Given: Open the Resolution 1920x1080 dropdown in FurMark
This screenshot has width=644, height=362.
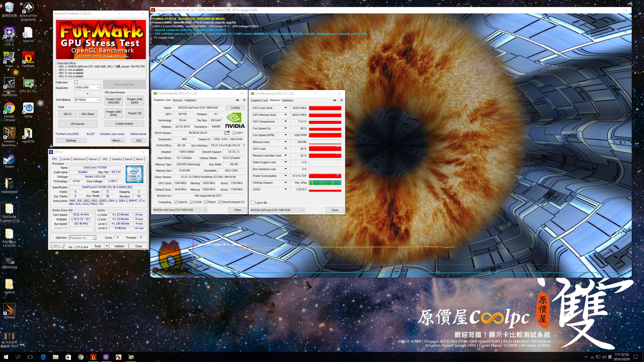Looking at the screenshot, I should 87,87.
